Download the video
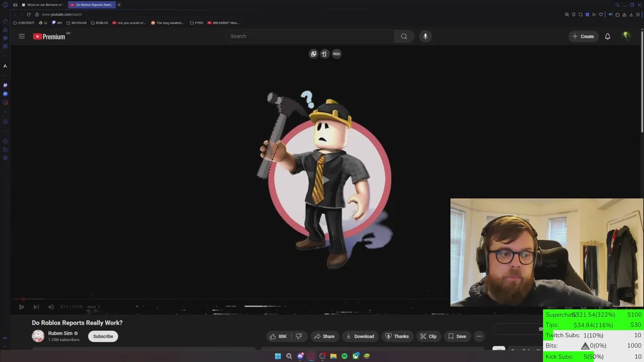 click(x=360, y=336)
